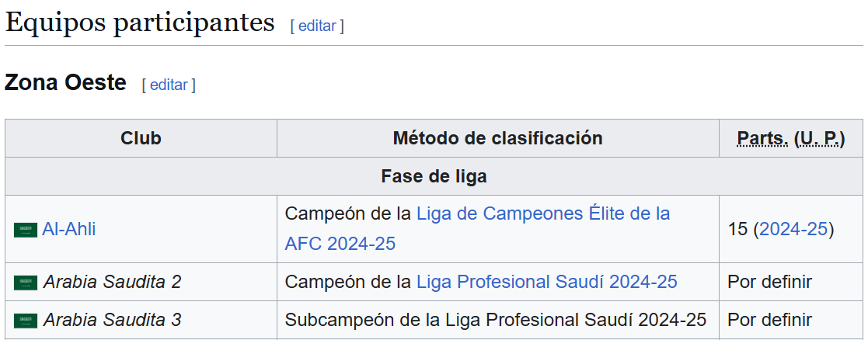The image size is (868, 340).
Task: Click the U. P. abbreviation in the header
Action: [x=819, y=138]
